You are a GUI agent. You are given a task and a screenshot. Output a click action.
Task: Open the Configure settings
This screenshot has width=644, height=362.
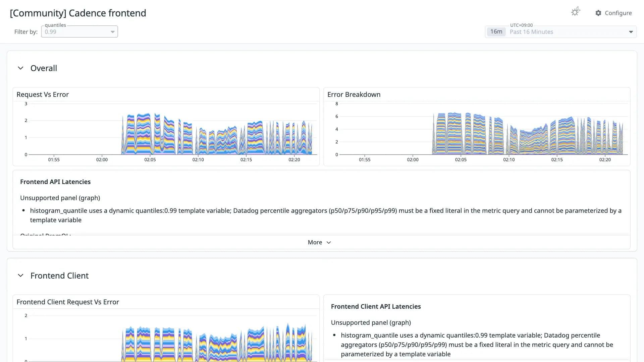613,13
